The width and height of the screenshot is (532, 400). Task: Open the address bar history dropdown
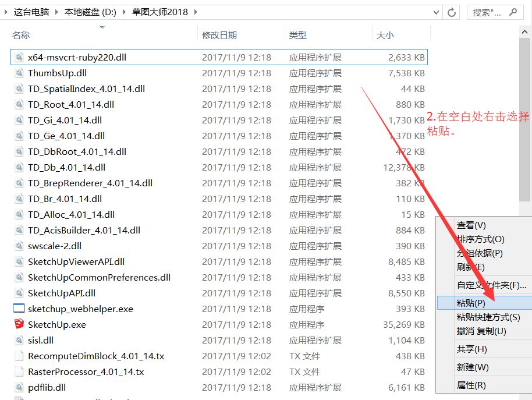click(436, 12)
